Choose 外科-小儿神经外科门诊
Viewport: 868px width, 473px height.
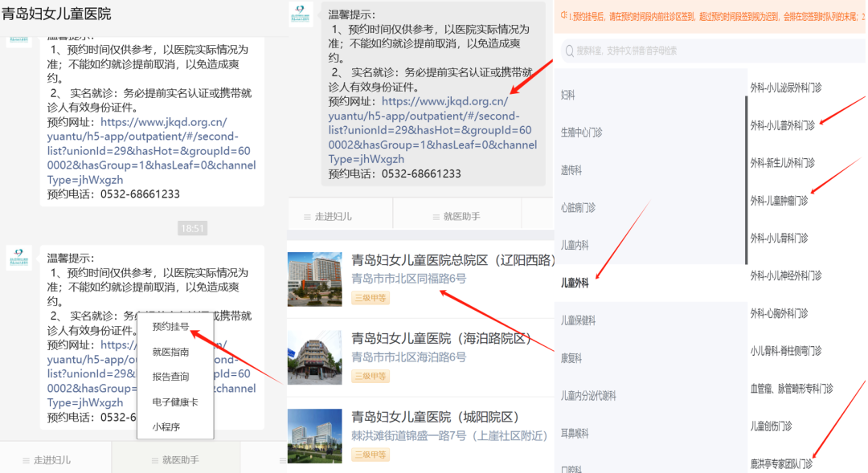(x=786, y=275)
